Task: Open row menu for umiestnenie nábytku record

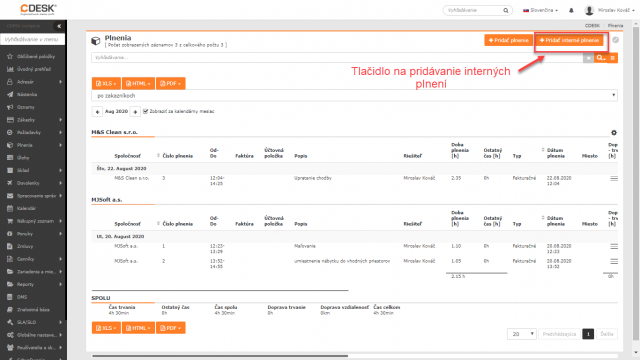Action: tap(614, 261)
